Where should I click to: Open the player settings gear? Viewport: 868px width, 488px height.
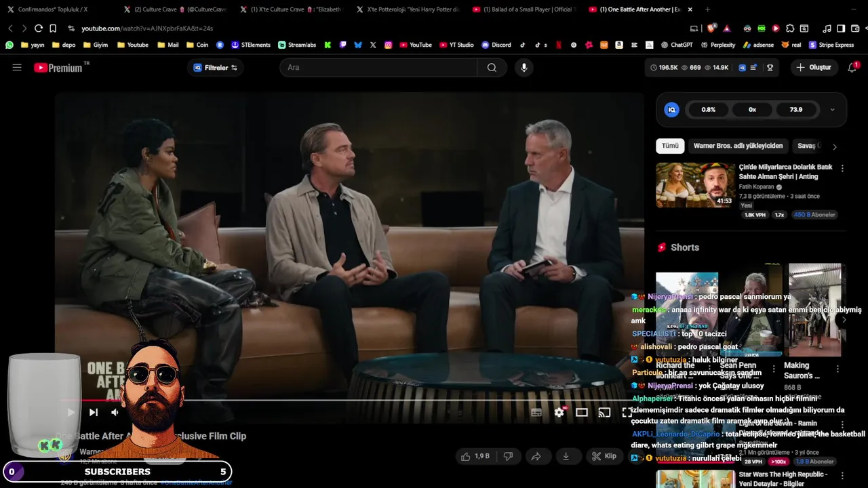click(x=559, y=412)
